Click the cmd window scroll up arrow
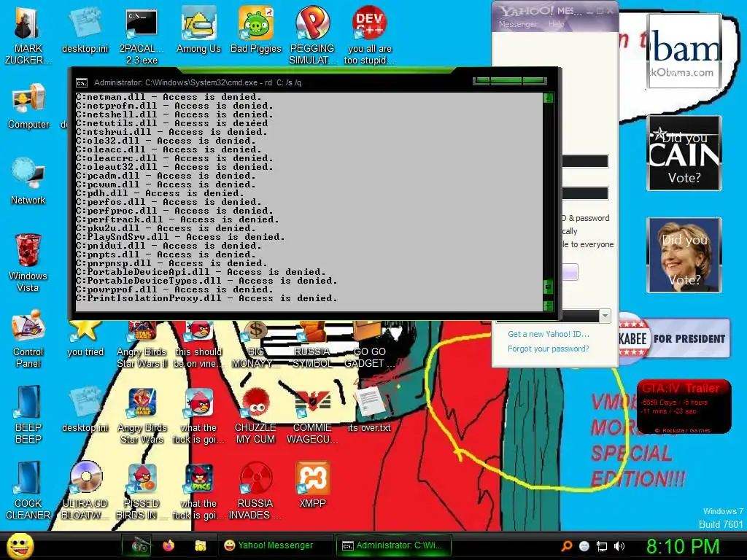The width and height of the screenshot is (747, 560). click(x=549, y=98)
